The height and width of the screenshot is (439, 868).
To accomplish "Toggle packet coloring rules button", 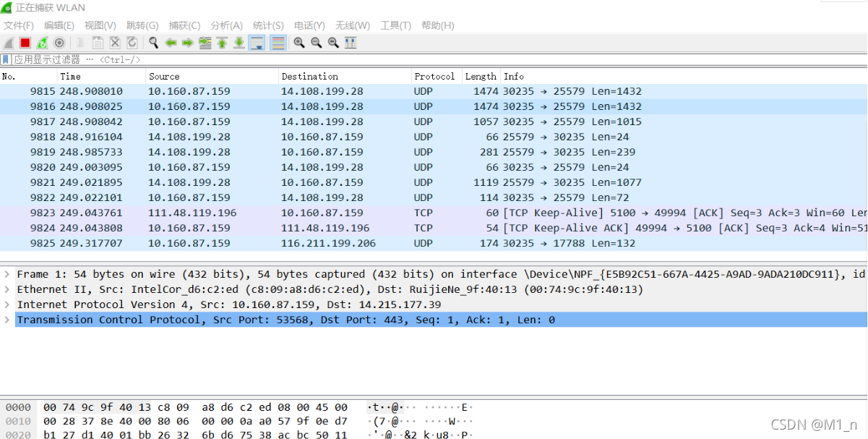I will [278, 43].
